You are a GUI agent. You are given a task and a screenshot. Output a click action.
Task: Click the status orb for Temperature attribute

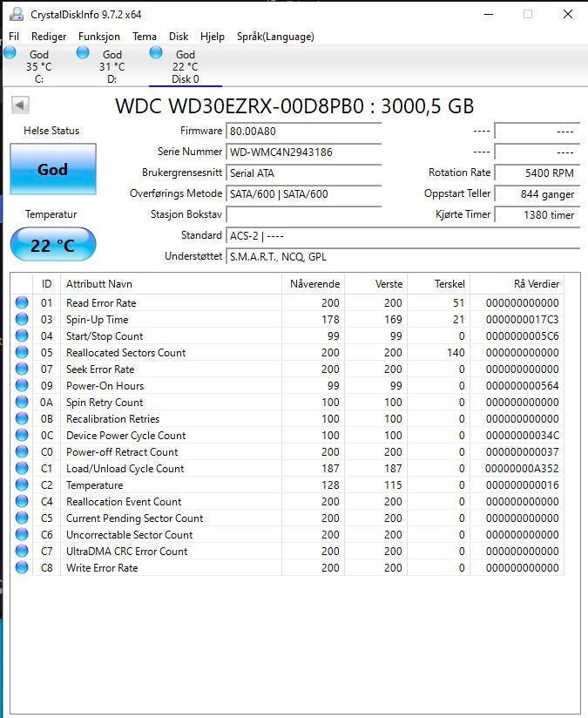(22, 484)
